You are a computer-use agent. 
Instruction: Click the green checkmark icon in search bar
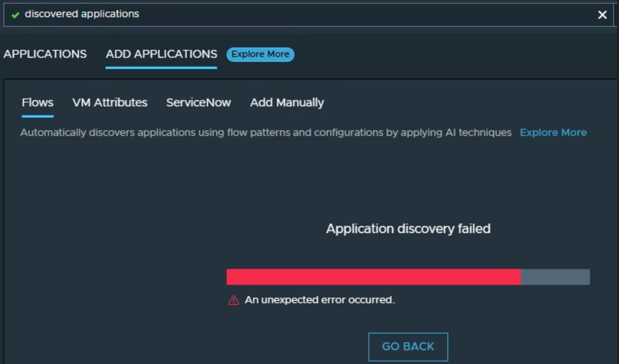tap(16, 15)
